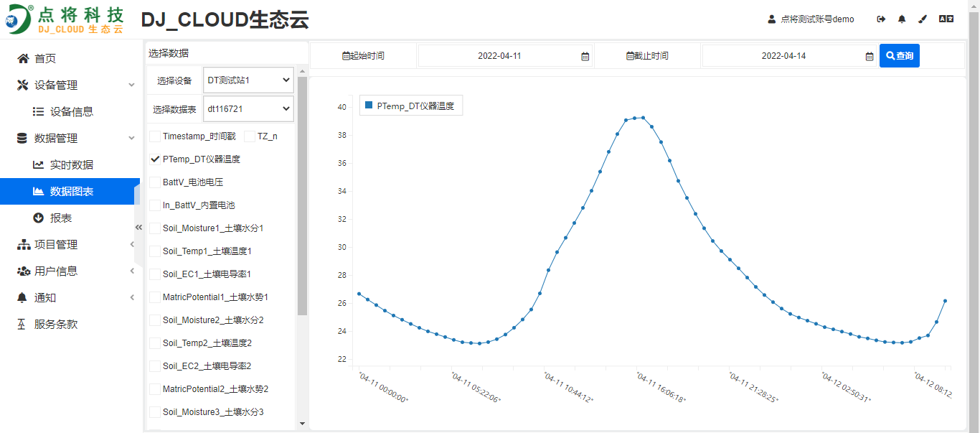The width and height of the screenshot is (980, 433).
Task: Click the user account profile icon
Action: pos(772,19)
